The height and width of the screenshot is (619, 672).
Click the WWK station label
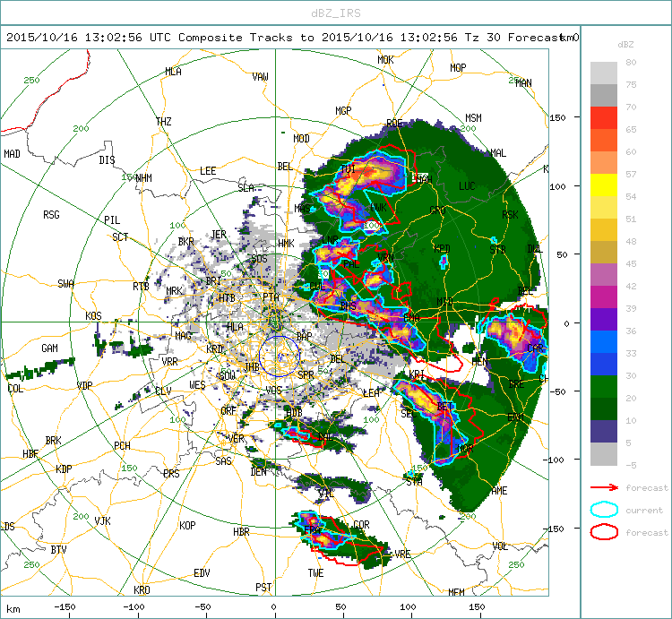pyautogui.click(x=378, y=208)
